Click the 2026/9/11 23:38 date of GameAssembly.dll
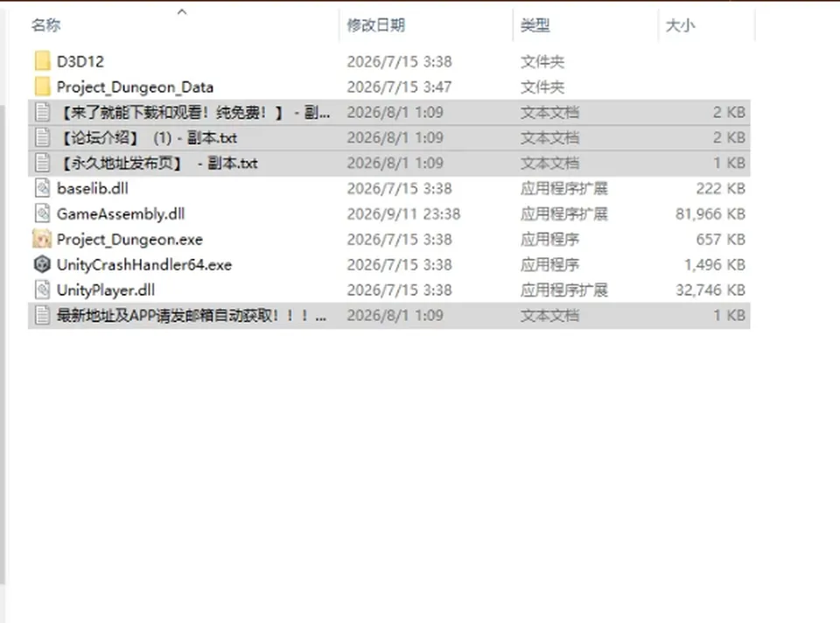Screen dimensions: 840x623 click(x=403, y=213)
